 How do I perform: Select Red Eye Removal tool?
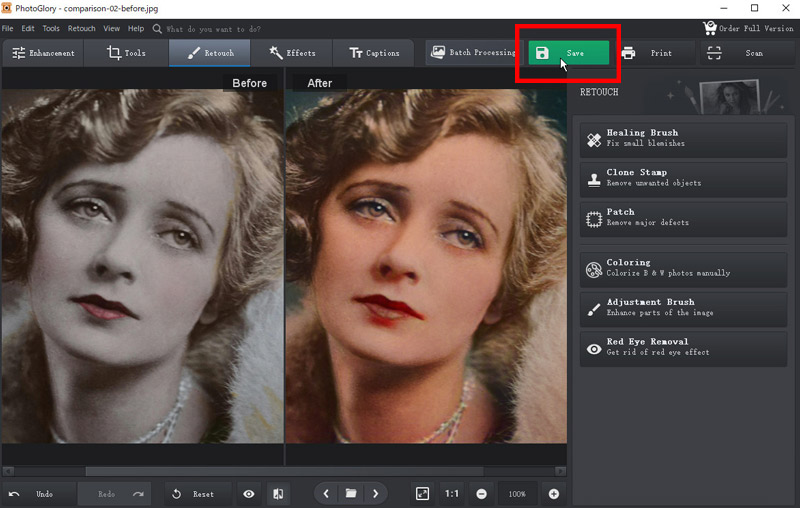click(x=683, y=347)
